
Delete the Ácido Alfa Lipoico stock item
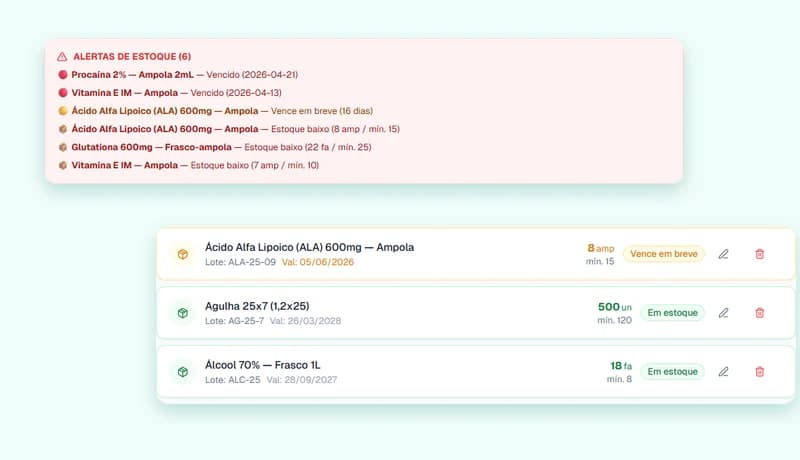click(x=760, y=254)
